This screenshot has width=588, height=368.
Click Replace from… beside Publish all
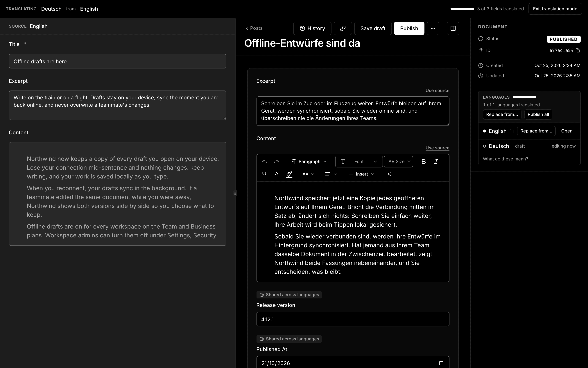pyautogui.click(x=502, y=114)
